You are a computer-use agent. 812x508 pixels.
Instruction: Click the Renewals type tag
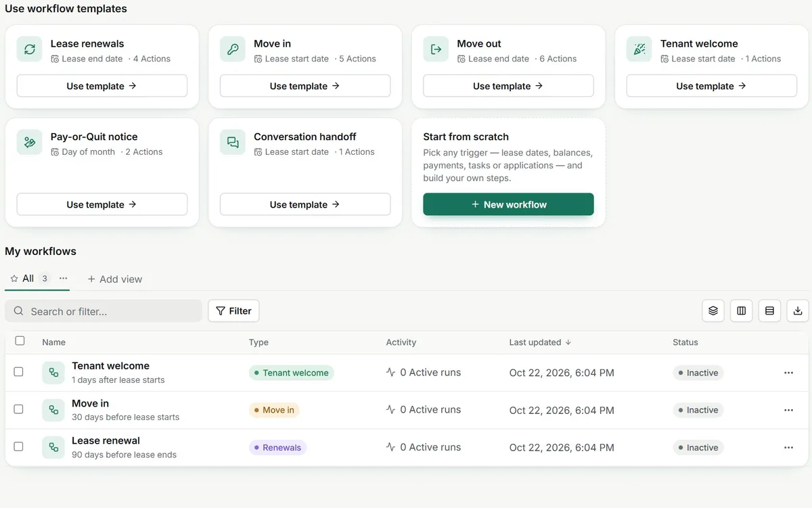(x=277, y=447)
